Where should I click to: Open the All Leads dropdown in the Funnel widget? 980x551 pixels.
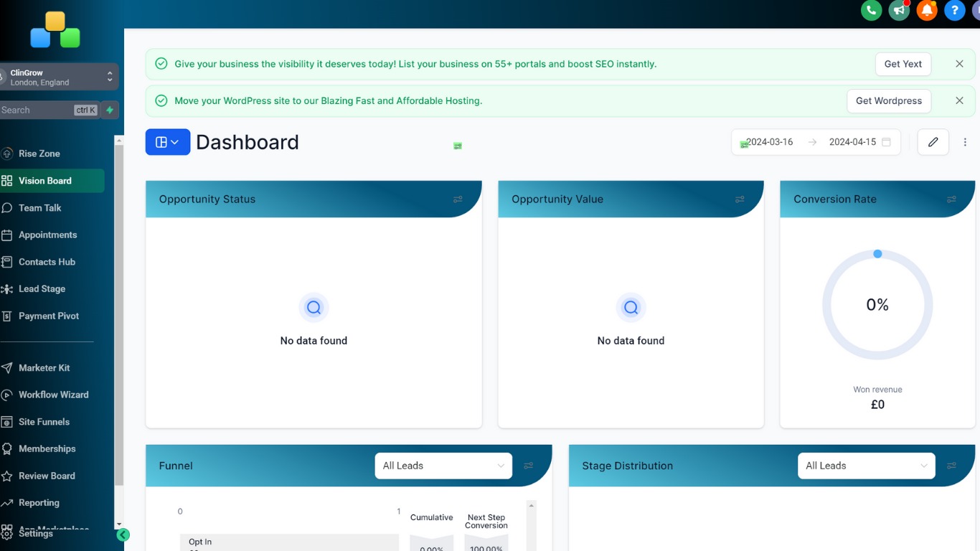443,466
